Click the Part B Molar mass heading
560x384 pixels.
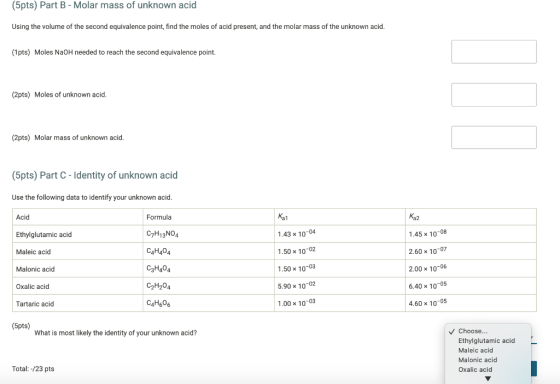click(x=104, y=5)
